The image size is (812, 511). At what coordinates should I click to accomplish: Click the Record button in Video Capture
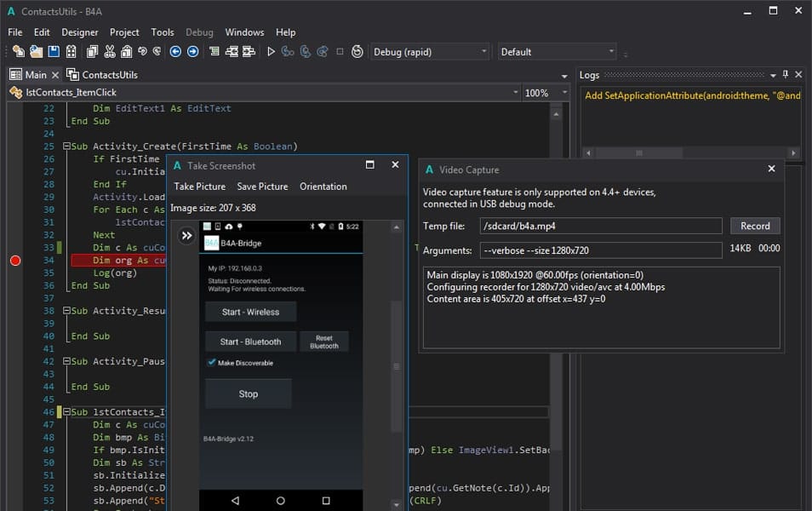[754, 226]
